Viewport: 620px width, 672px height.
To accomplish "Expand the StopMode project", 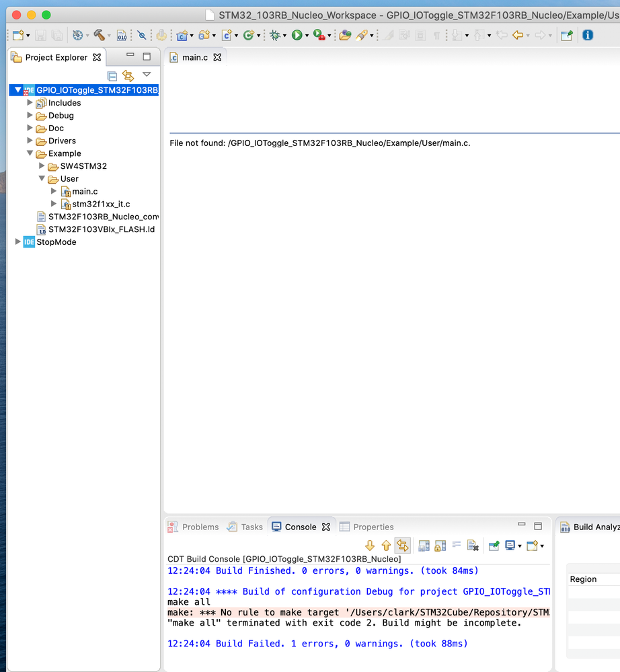I will pos(17,241).
